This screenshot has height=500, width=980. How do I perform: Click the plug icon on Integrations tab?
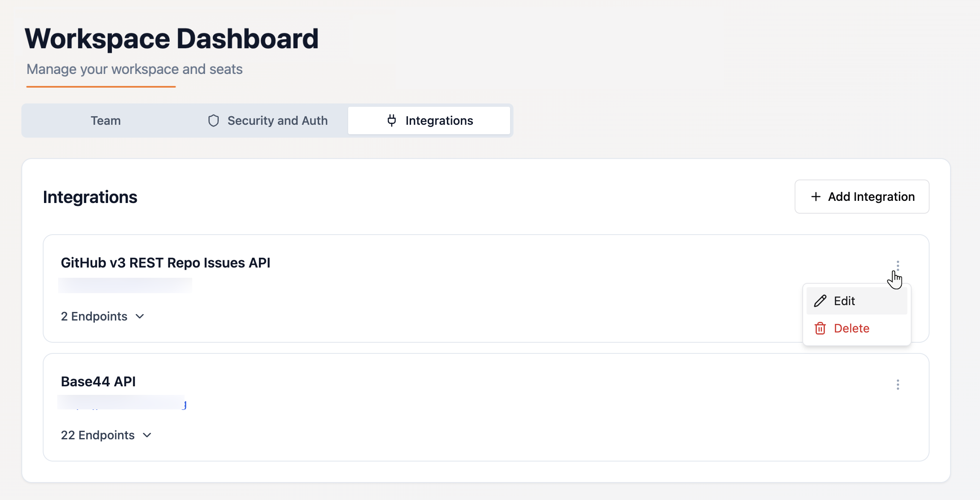tap(391, 121)
